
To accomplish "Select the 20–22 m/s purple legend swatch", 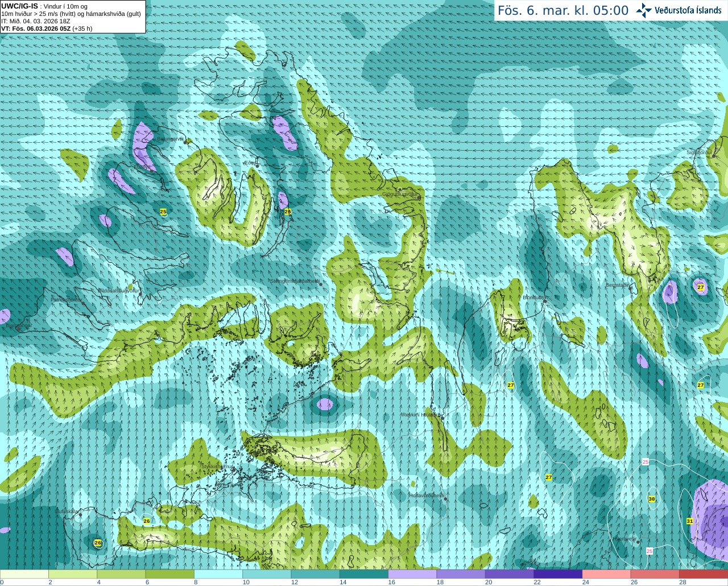I will point(510,573).
